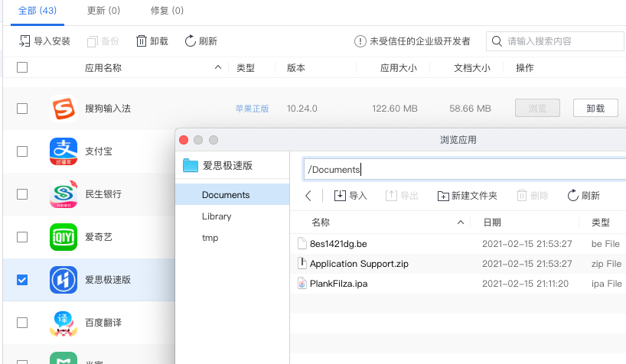The width and height of the screenshot is (626, 364).
Task: Uncheck the 爱思极速版 checkbox
Action: pos(22,280)
